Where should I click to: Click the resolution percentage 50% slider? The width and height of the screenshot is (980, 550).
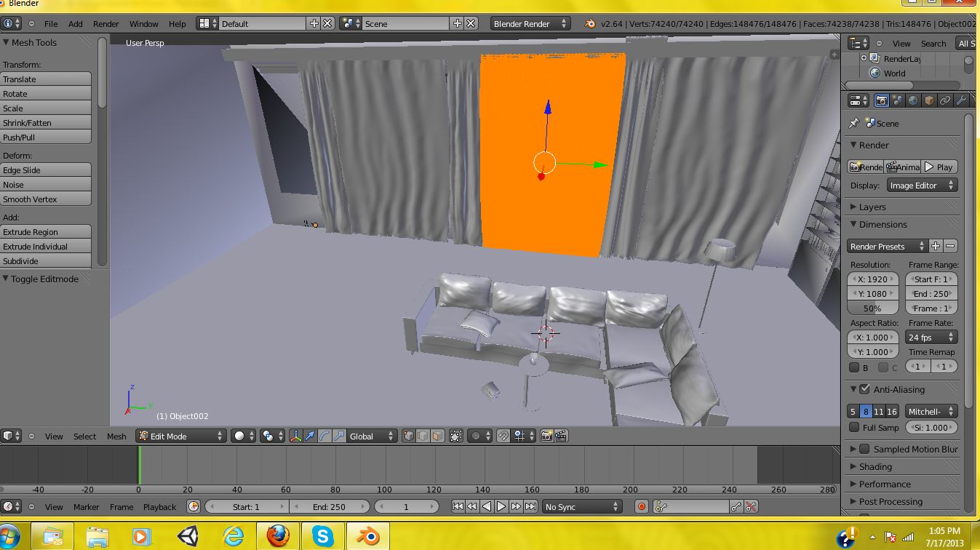pos(872,308)
